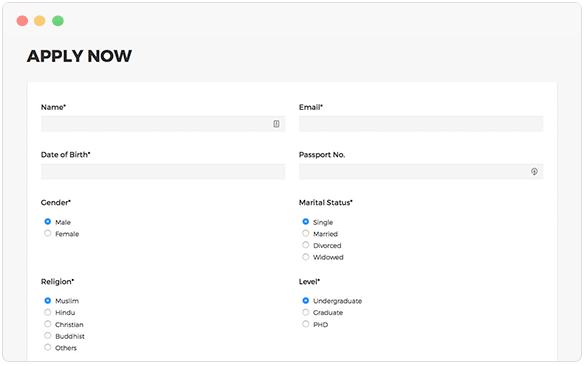Image resolution: width=585 pixels, height=366 pixels.
Task: Focus the Email input field
Action: tap(421, 124)
